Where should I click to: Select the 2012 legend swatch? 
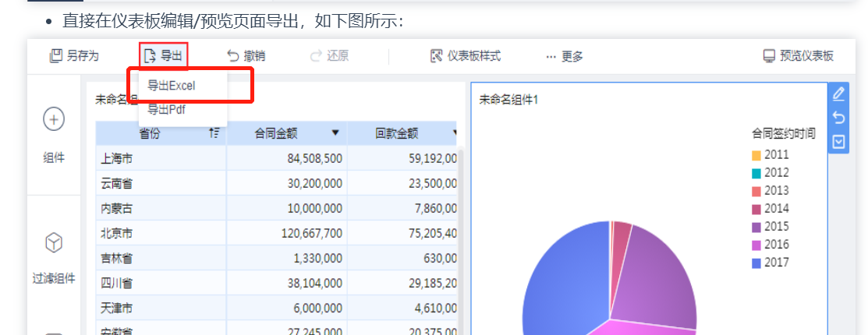point(756,173)
